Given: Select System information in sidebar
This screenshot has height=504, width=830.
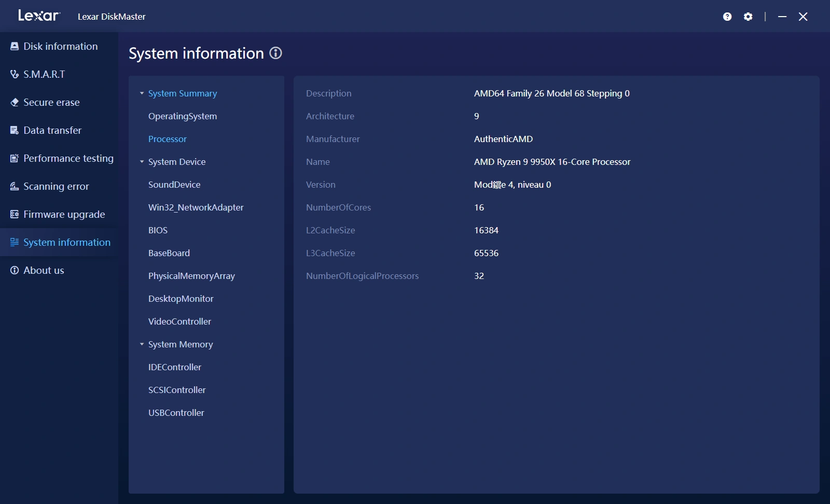Looking at the screenshot, I should pyautogui.click(x=59, y=242).
